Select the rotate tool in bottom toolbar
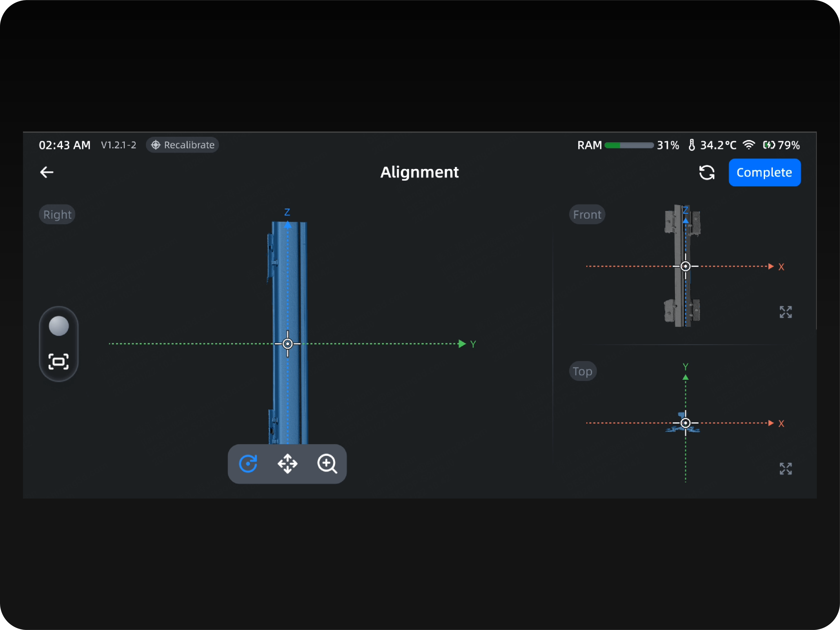840x630 pixels. point(248,464)
